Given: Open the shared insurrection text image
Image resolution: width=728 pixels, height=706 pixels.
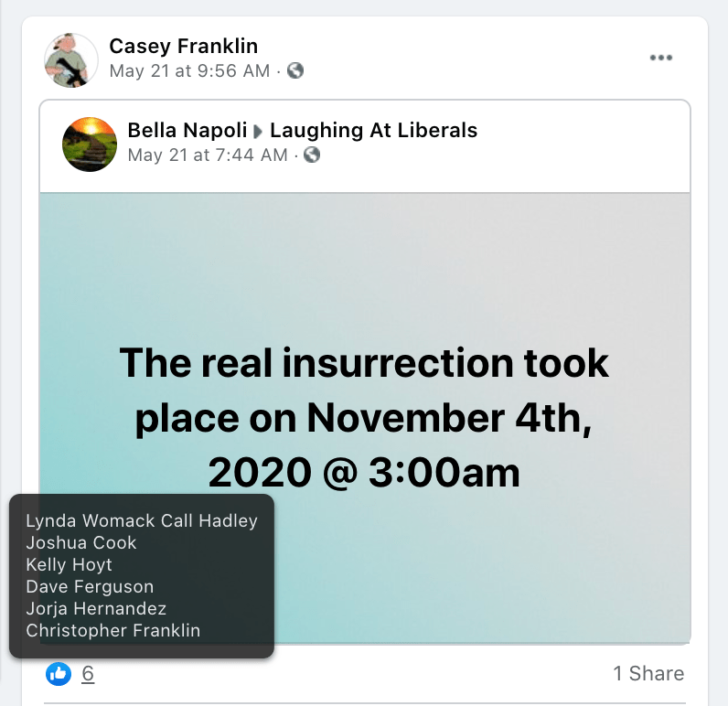Looking at the screenshot, I should pos(364,366).
